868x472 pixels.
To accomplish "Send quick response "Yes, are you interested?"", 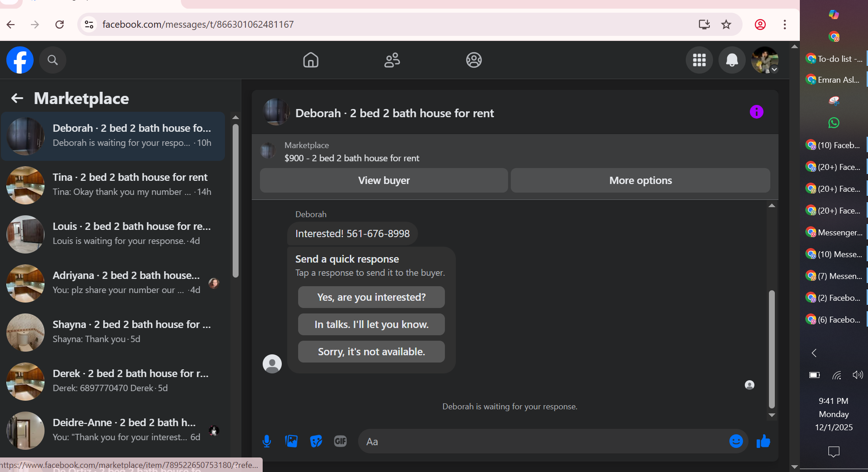I will 371,297.
